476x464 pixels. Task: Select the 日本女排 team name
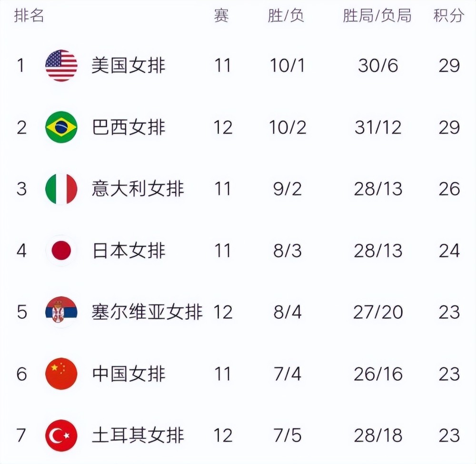(x=129, y=251)
